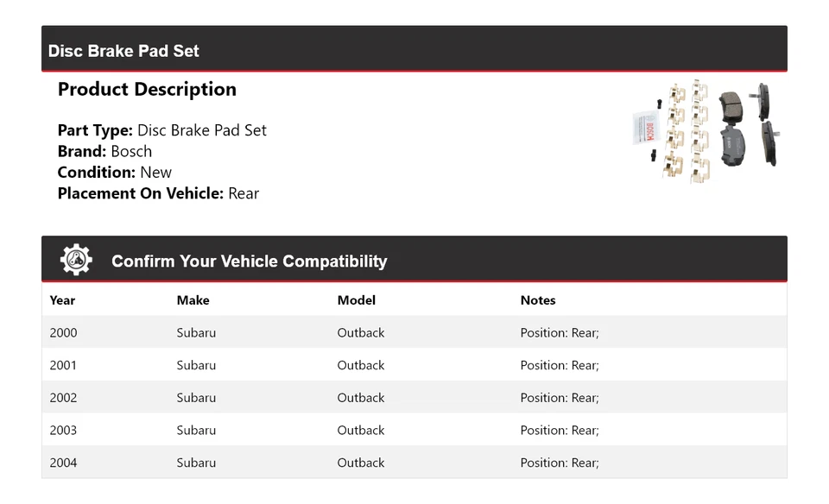
Task: Click the Make column header
Action: click(193, 300)
